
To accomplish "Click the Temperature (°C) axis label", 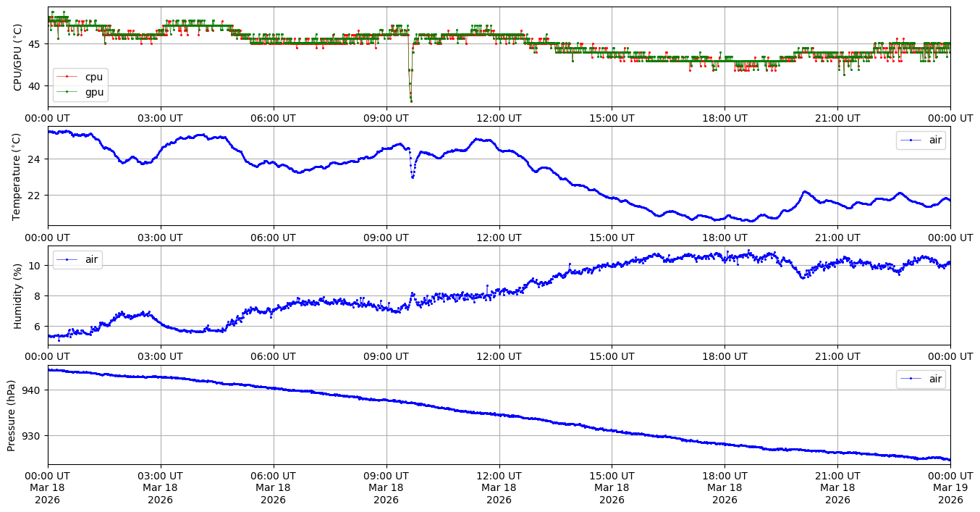I will point(18,176).
